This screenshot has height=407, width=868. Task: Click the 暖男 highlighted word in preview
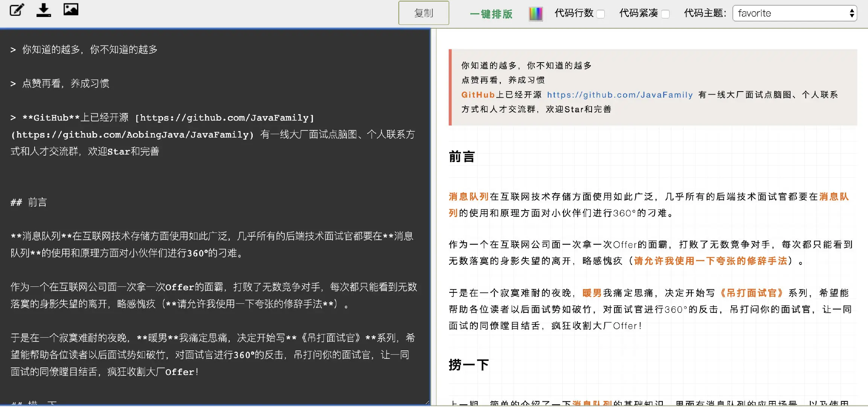(592, 293)
